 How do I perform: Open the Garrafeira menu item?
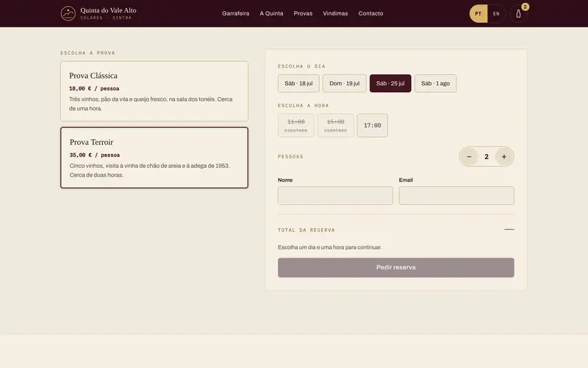click(x=235, y=13)
